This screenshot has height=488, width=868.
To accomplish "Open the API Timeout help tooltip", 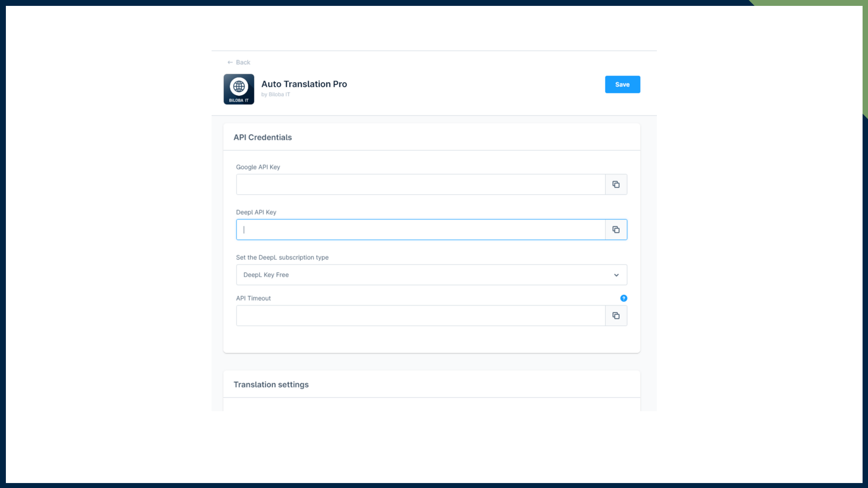I will (623, 298).
